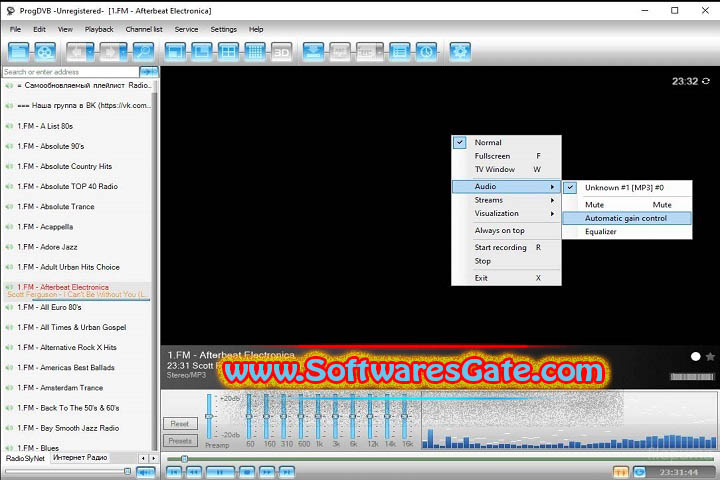Click the Search or enter address field
This screenshot has width=720, height=480.
[x=71, y=72]
